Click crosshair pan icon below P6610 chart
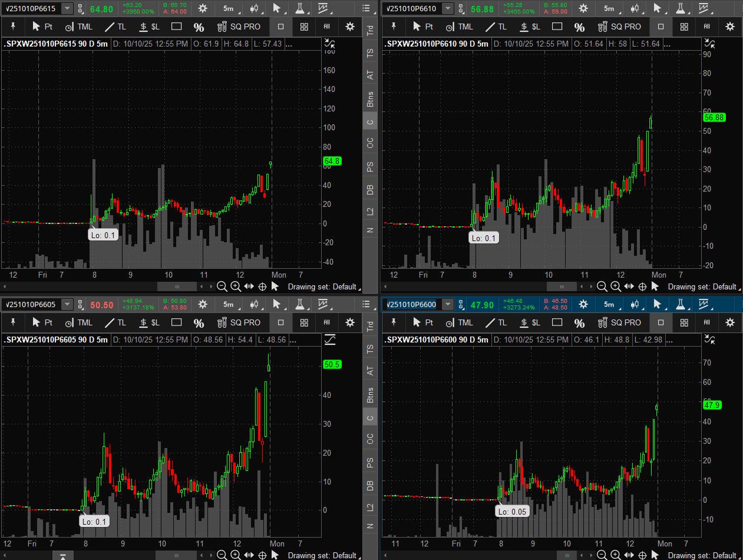Screen dimensions: 743x560 pos(642,286)
